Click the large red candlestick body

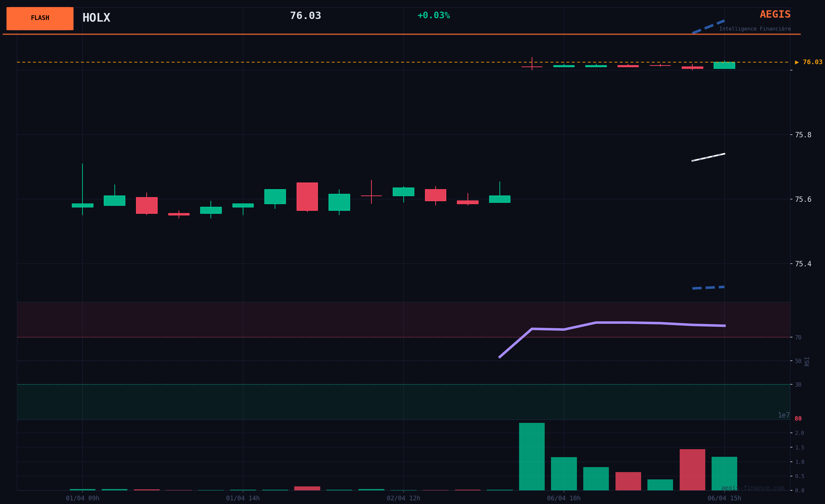[307, 196]
